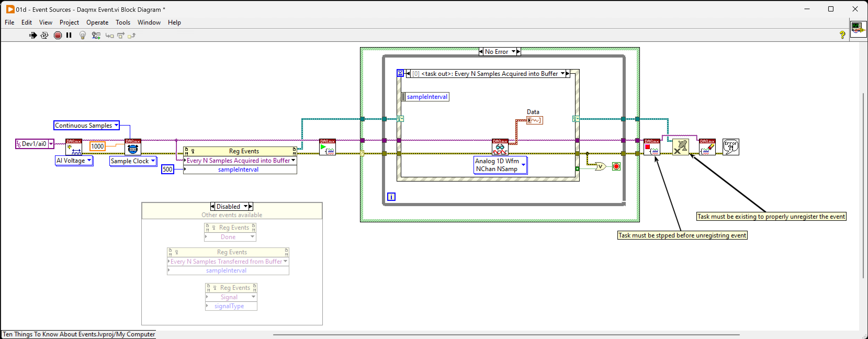Viewport: 868px width, 339px height.
Task: Open the Project menu
Action: point(69,22)
